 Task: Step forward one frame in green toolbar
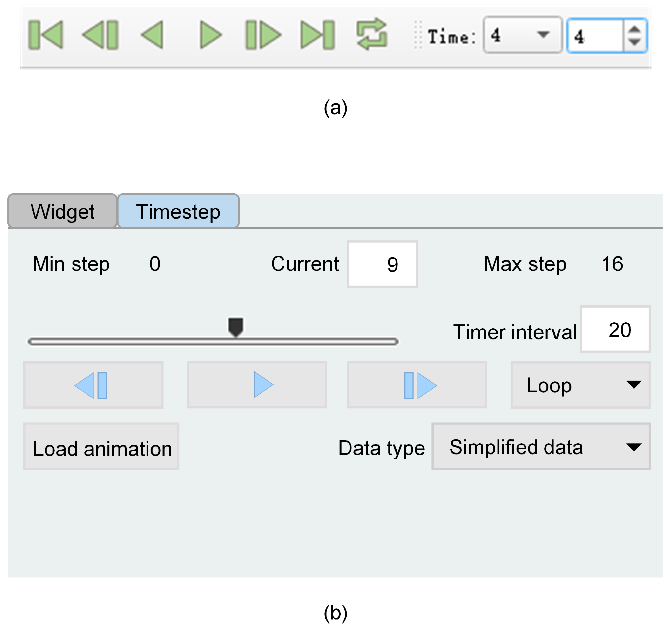point(263,35)
